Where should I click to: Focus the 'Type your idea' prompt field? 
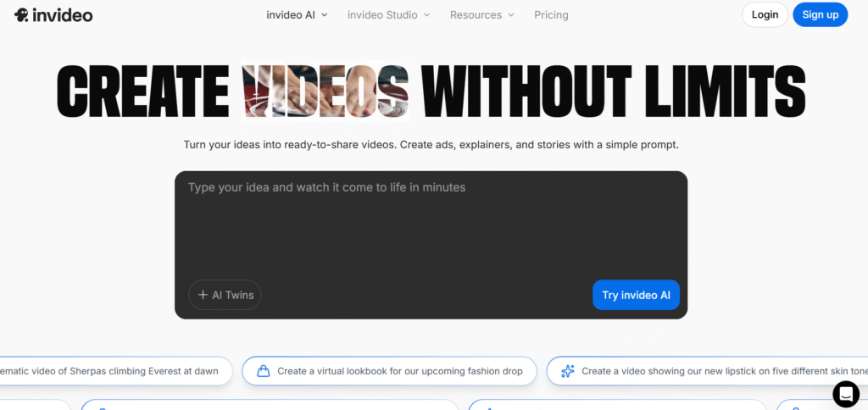coord(431,220)
